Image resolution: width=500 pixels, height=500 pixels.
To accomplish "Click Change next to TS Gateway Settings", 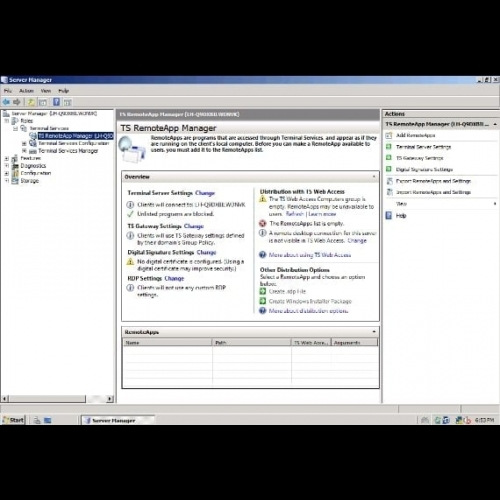I will pos(194,226).
